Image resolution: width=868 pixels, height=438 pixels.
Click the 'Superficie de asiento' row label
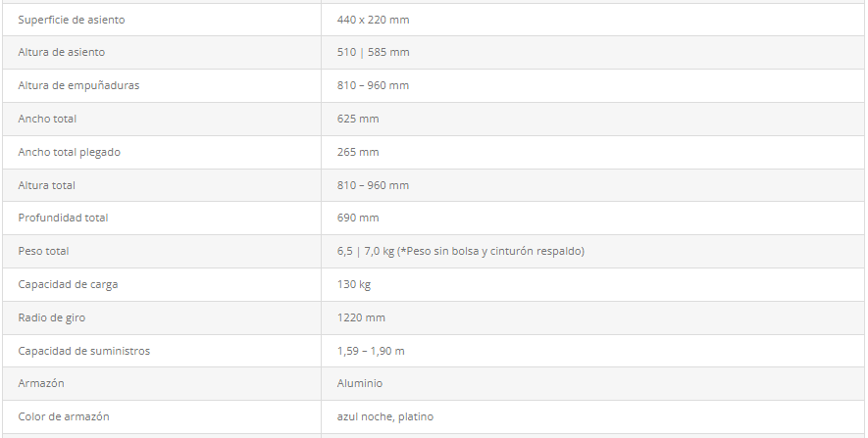[x=72, y=20]
